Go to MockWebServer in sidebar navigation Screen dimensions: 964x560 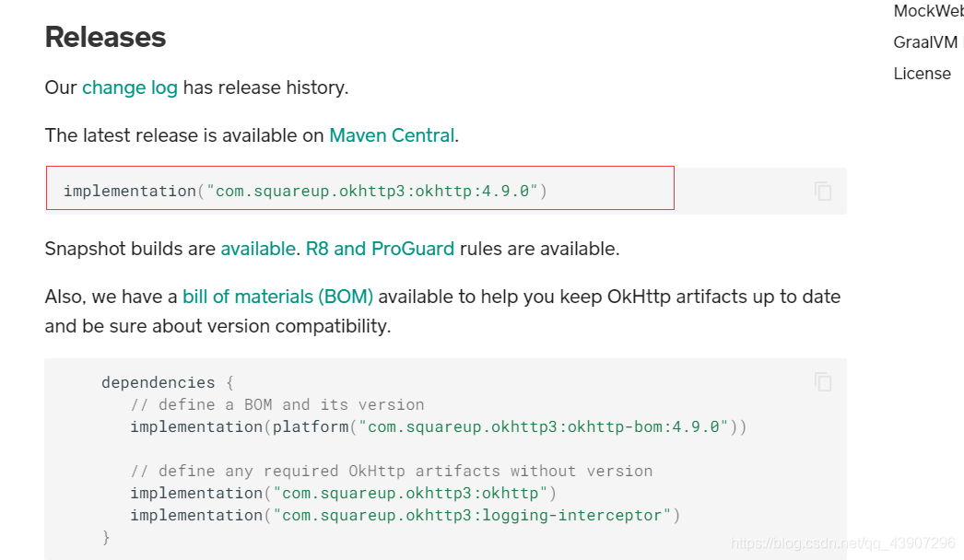click(928, 11)
